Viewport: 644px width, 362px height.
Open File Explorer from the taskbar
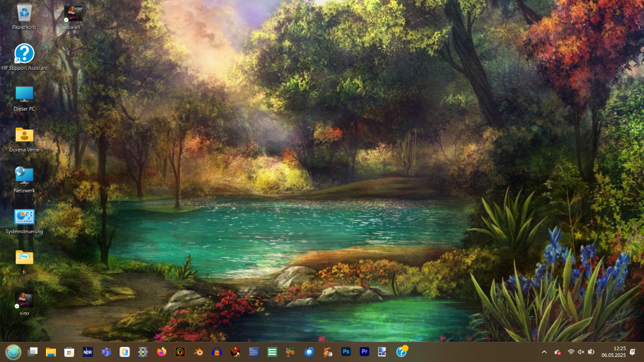[50, 352]
